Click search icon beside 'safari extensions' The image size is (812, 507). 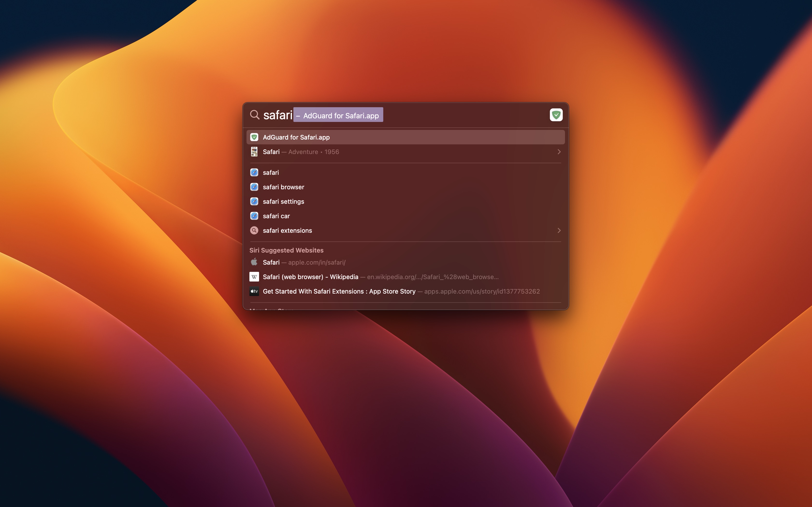[x=254, y=230]
